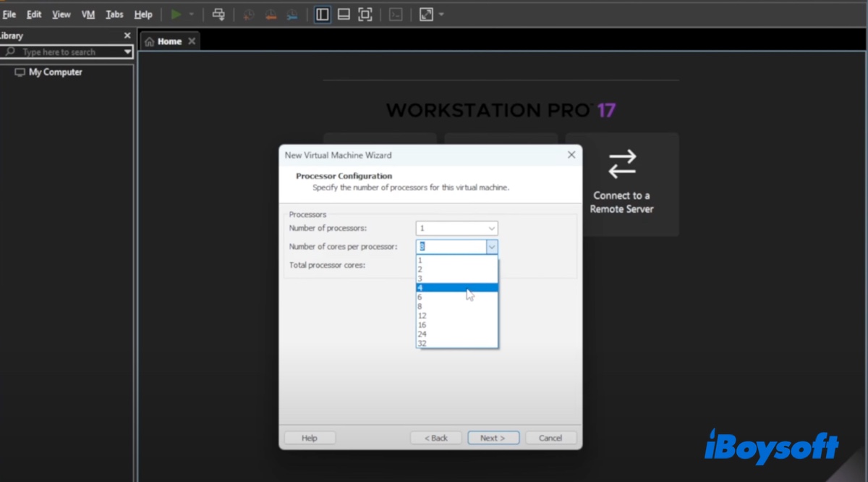Click the stretch guest display icon

pos(426,14)
